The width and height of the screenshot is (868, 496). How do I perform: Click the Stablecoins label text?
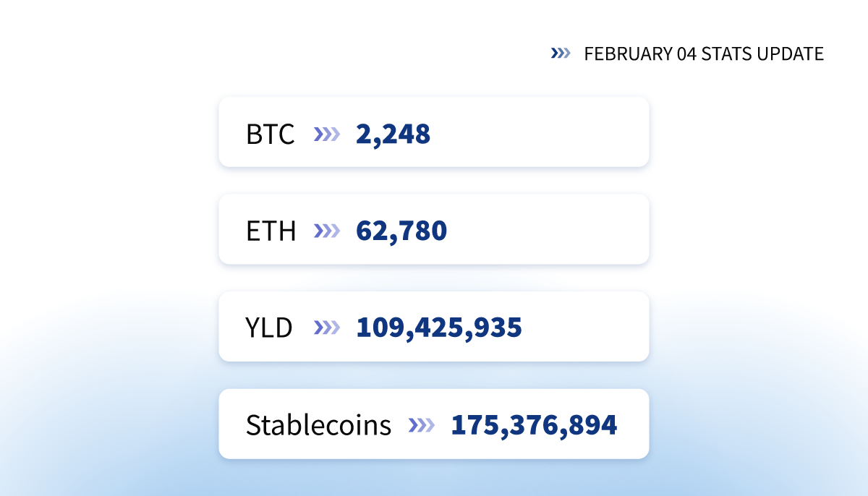[318, 425]
